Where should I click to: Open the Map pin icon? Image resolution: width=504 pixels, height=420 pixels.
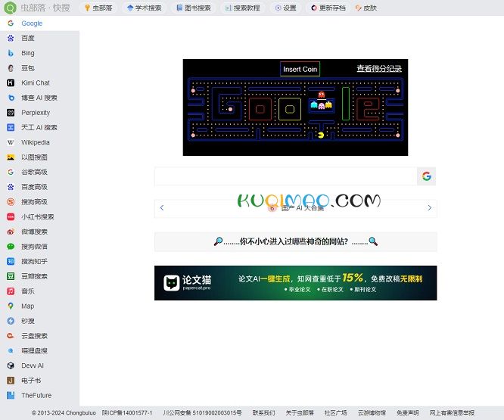[x=11, y=306]
